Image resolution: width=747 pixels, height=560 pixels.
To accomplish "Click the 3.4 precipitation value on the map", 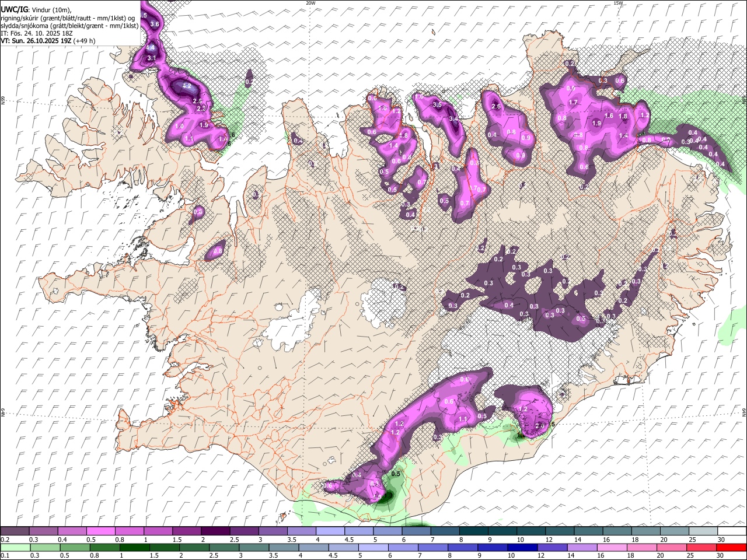I will 453,118.
